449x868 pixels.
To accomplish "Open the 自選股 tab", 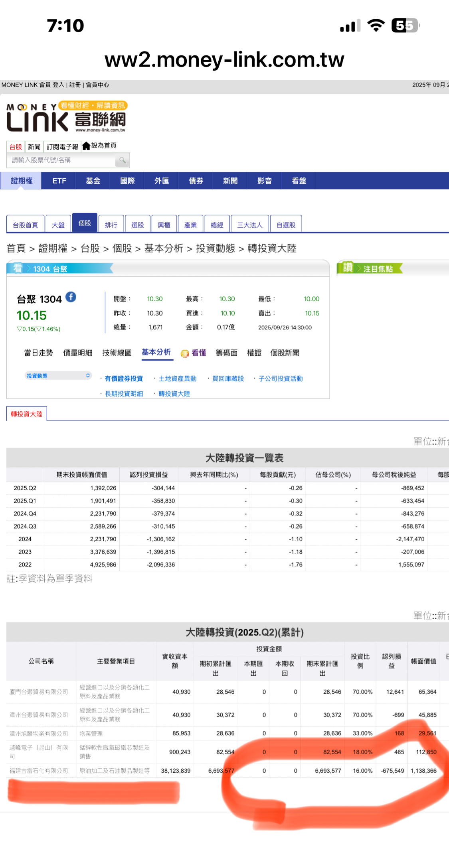I will pyautogui.click(x=286, y=225).
